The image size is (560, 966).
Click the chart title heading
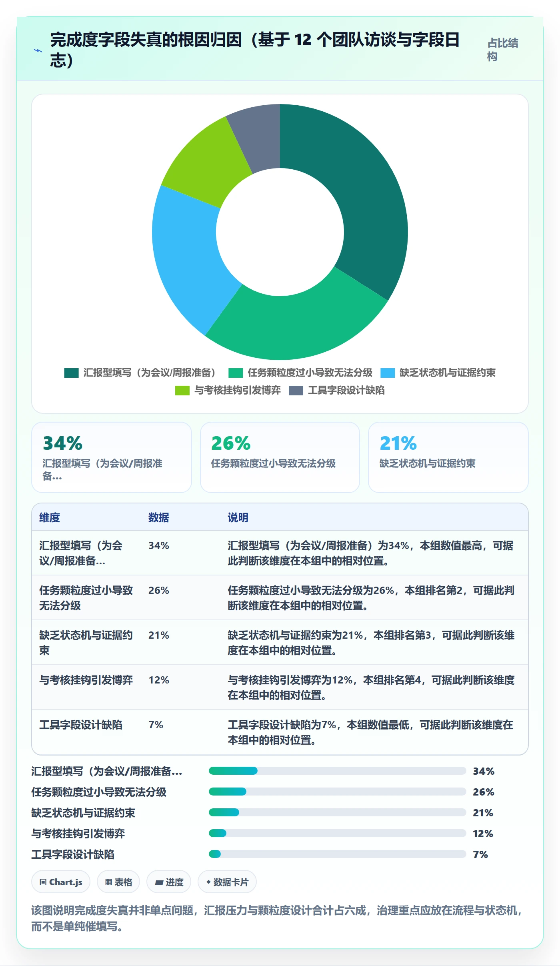(255, 50)
